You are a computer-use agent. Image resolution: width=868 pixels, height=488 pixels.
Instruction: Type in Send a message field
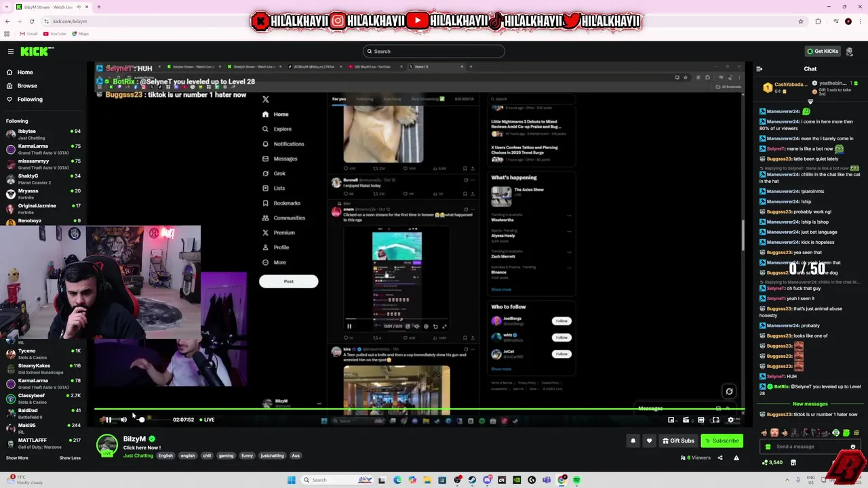[x=810, y=447]
